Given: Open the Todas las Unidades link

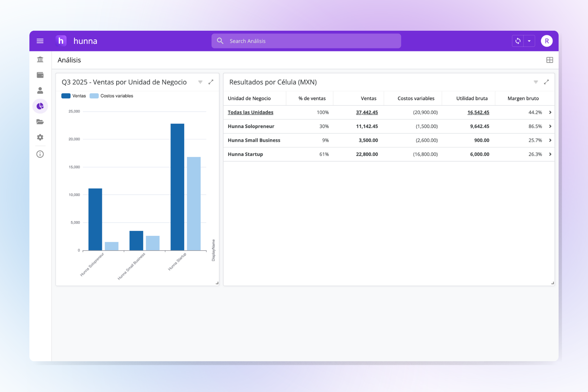Looking at the screenshot, I should point(250,112).
